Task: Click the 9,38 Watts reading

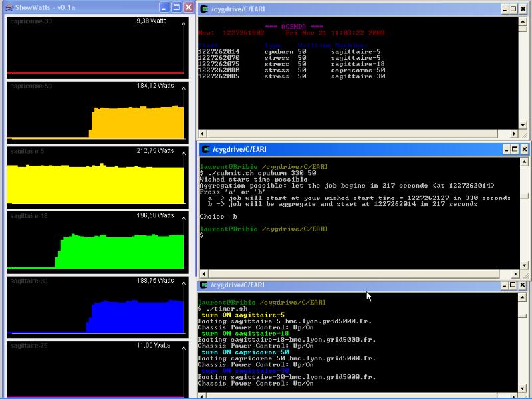Action: tap(152, 21)
